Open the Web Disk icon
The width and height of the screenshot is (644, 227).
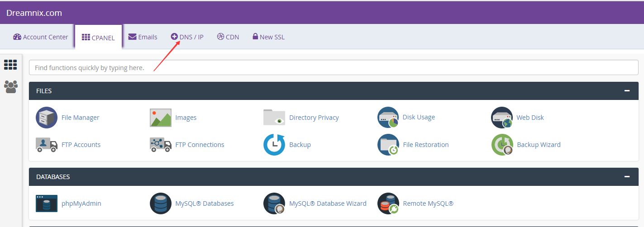click(x=502, y=118)
